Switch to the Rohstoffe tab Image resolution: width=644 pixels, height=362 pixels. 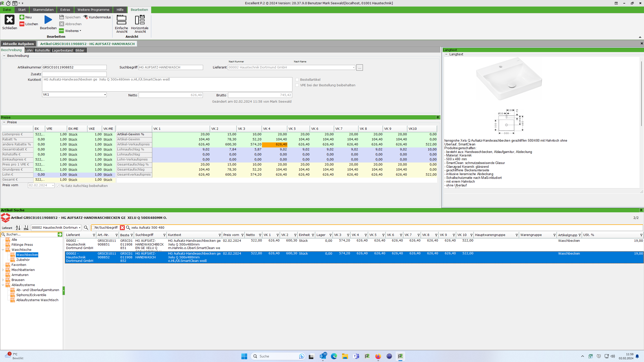pyautogui.click(x=42, y=50)
